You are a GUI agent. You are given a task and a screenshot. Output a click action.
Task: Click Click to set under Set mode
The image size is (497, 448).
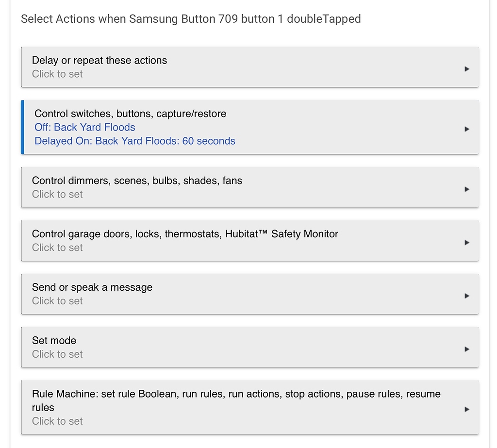coord(57,354)
